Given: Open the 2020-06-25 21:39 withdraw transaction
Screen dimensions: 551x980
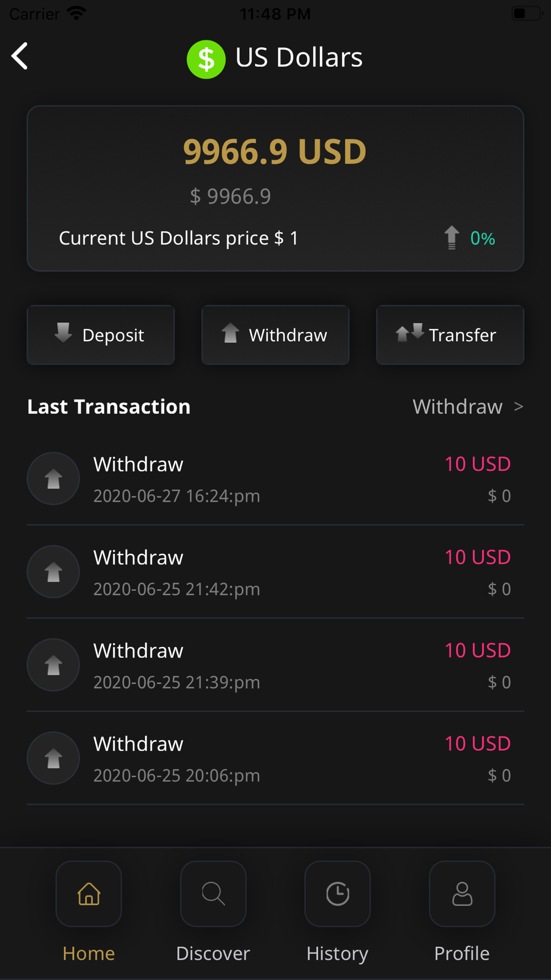Looking at the screenshot, I should (275, 665).
